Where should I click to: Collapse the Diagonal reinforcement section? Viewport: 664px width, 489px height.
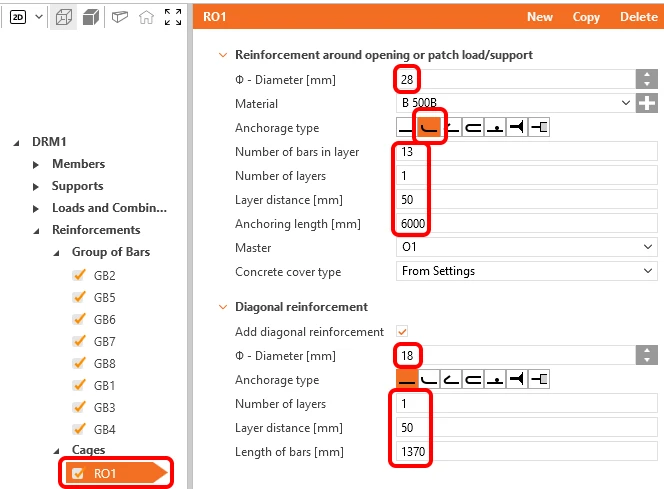[223, 307]
